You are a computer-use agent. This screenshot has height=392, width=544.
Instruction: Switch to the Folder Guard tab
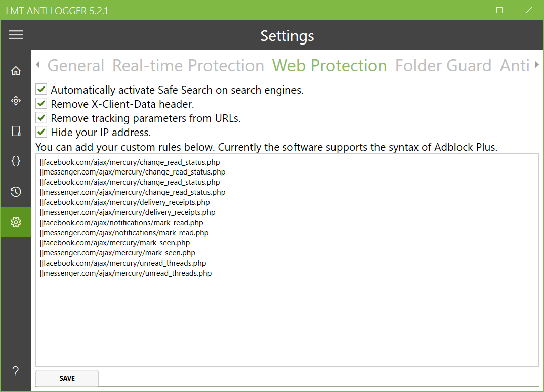[x=443, y=66]
